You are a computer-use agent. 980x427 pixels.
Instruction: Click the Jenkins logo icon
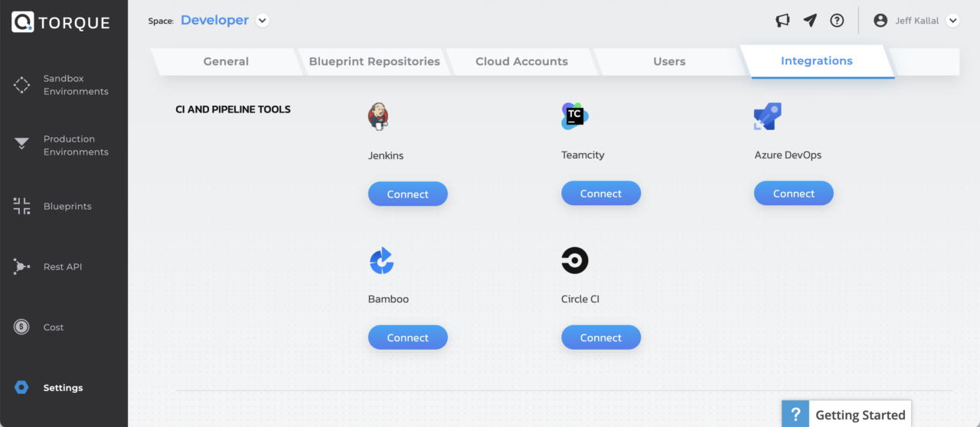click(377, 116)
